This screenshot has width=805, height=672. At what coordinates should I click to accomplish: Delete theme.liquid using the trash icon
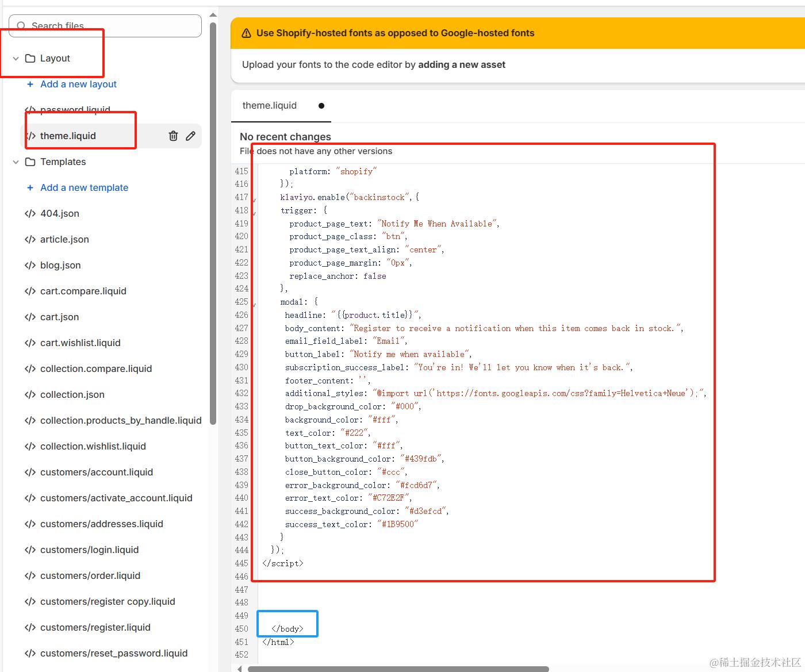click(x=173, y=136)
